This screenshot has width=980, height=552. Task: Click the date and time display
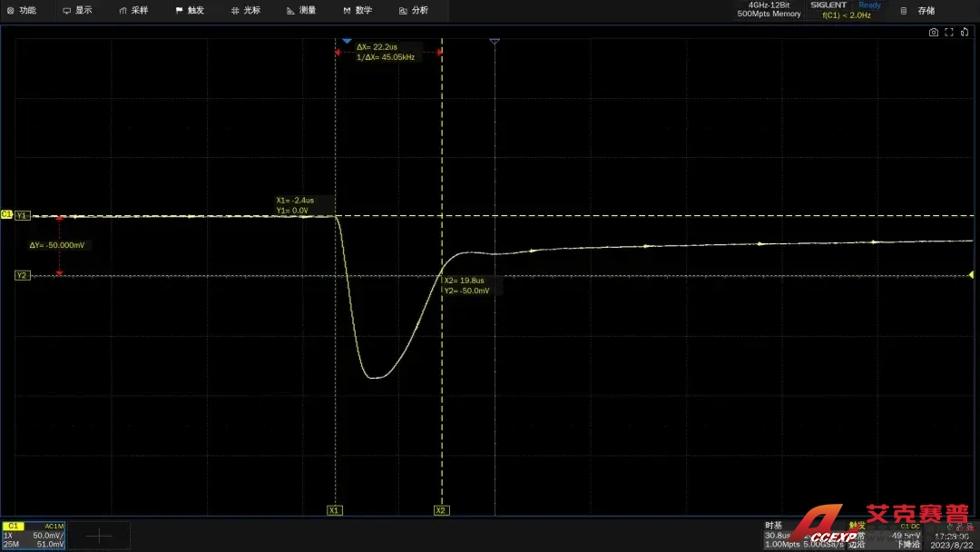pos(953,540)
